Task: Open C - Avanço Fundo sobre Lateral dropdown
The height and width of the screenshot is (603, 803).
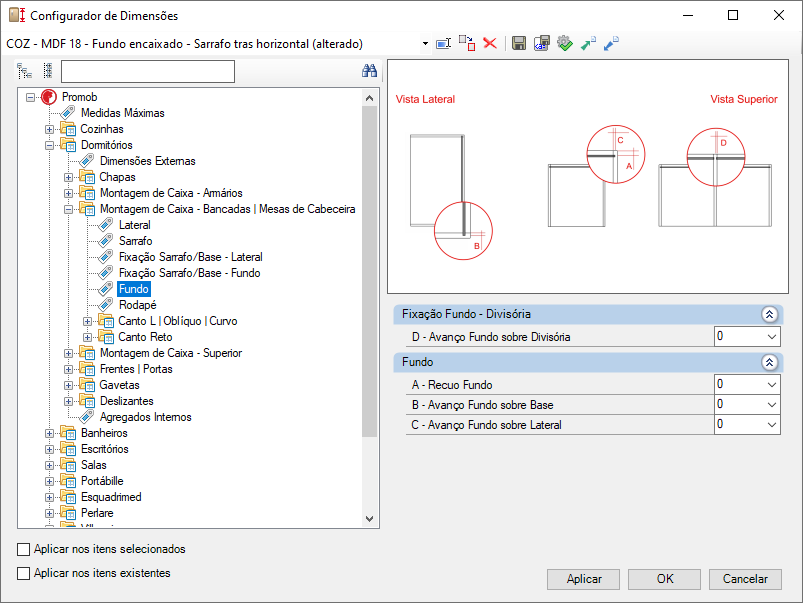Action: 772,424
